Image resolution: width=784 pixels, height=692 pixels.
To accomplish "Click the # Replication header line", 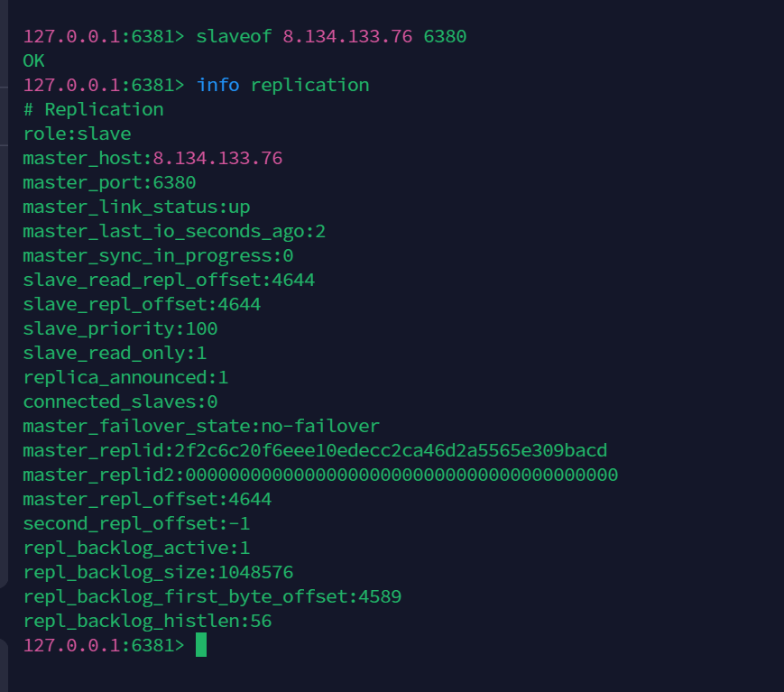I will coord(94,109).
